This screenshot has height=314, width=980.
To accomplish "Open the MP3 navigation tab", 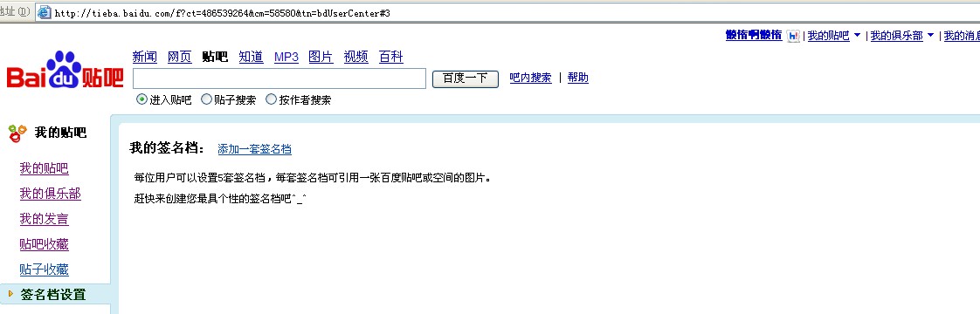I will tap(286, 57).
